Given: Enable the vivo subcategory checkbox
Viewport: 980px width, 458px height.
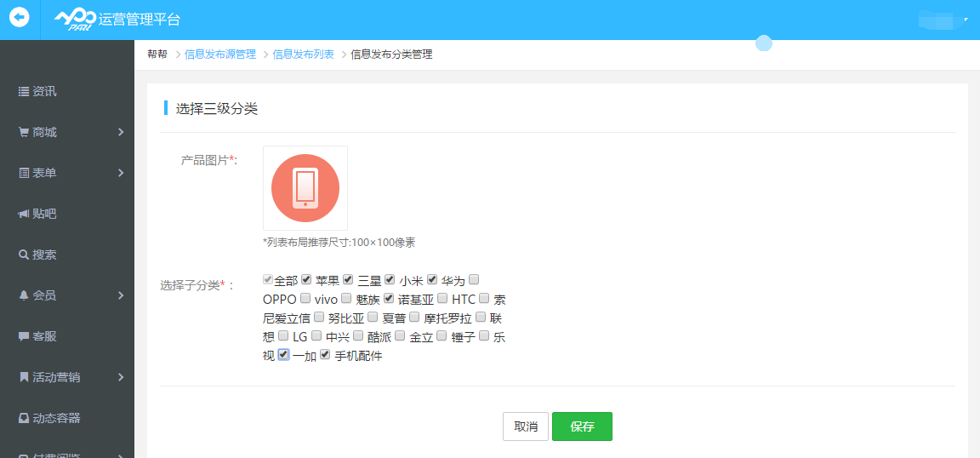Looking at the screenshot, I should pos(305,299).
